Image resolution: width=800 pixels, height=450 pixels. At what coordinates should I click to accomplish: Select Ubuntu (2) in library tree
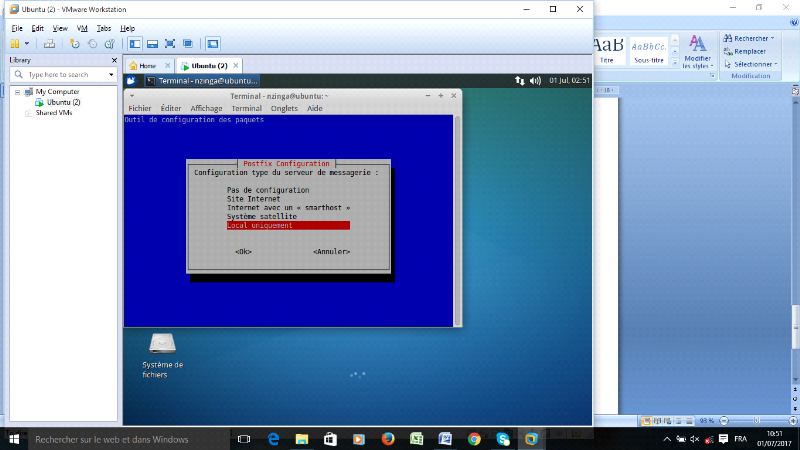(x=63, y=102)
